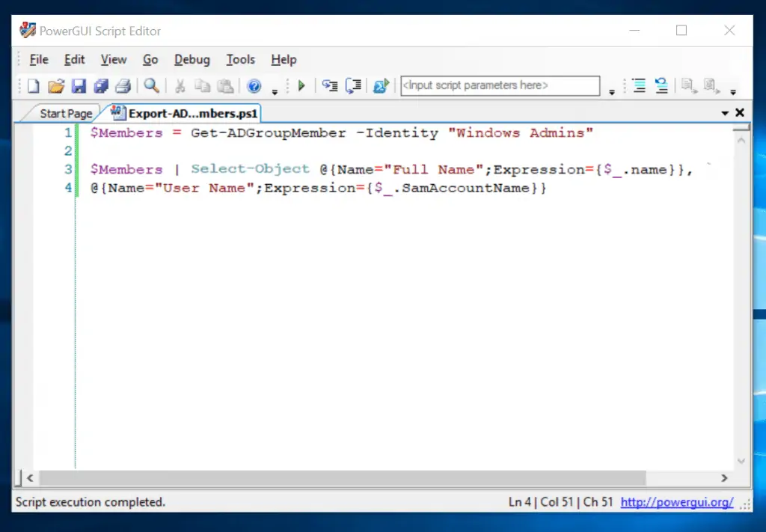Click the PowerGUI app icon in the title bar
The image size is (766, 532).
28,30
